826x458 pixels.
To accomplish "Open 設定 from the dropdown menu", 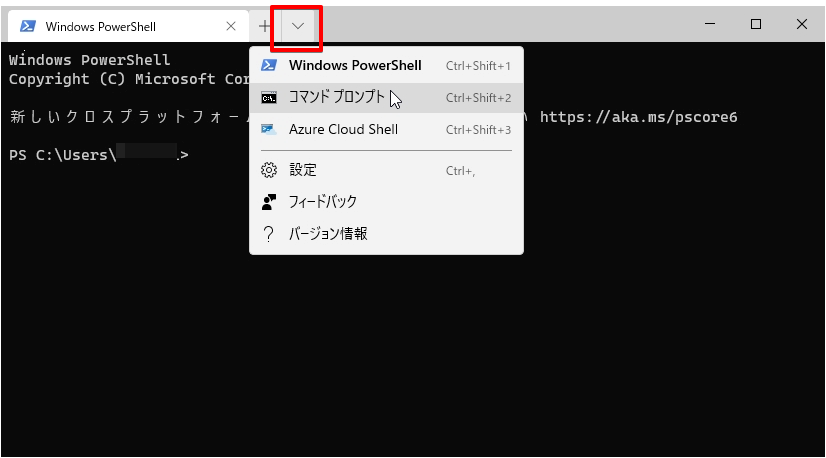I will (386, 170).
